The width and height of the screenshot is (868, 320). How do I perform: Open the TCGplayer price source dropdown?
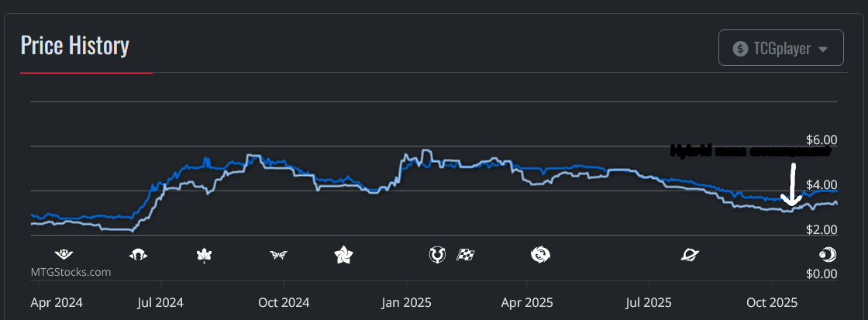tap(780, 48)
